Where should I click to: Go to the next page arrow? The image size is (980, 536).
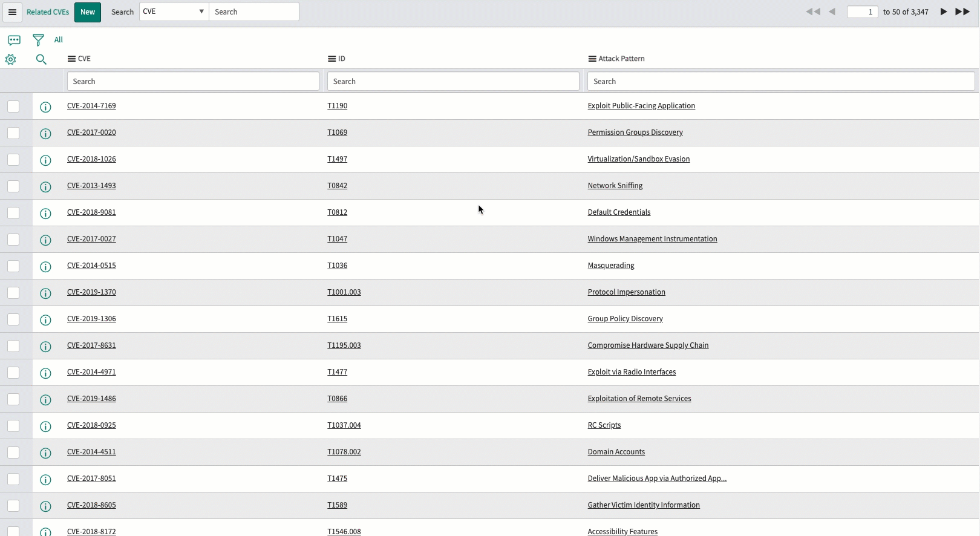pyautogui.click(x=944, y=12)
